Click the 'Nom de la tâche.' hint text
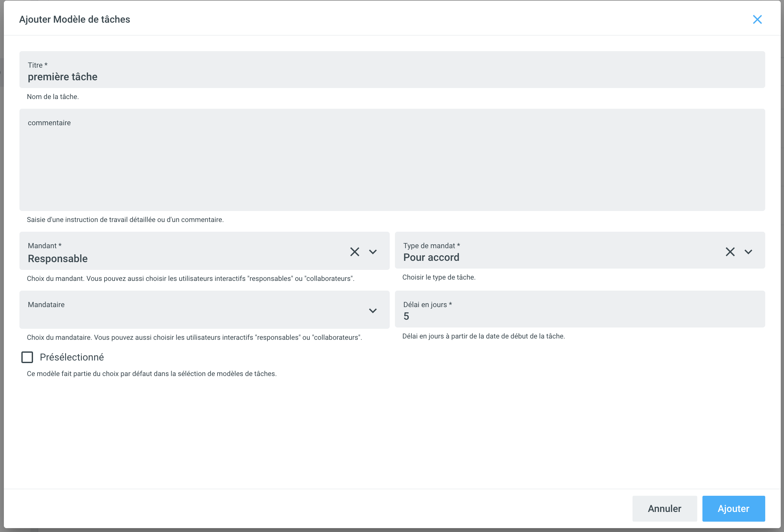784x532 pixels. [53, 97]
